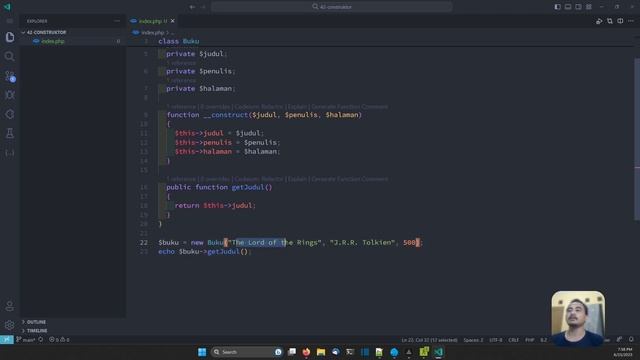The height and width of the screenshot is (360, 640).
Task: Open Explorer panel more actions ellipsis
Action: point(117,21)
